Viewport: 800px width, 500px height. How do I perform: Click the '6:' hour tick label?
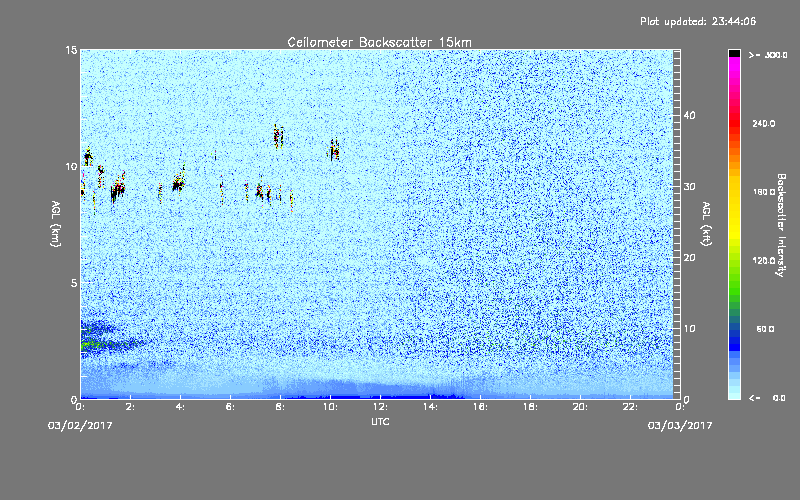(231, 407)
